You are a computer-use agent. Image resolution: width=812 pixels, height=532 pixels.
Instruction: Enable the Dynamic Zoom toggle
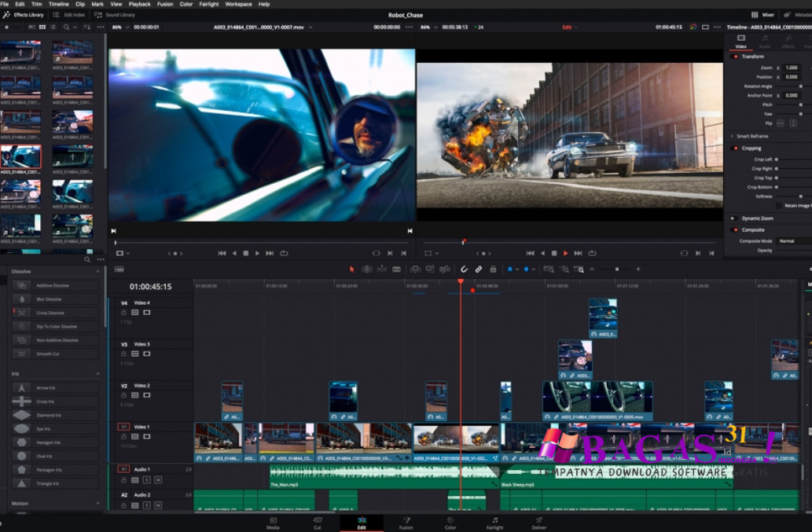click(x=733, y=218)
